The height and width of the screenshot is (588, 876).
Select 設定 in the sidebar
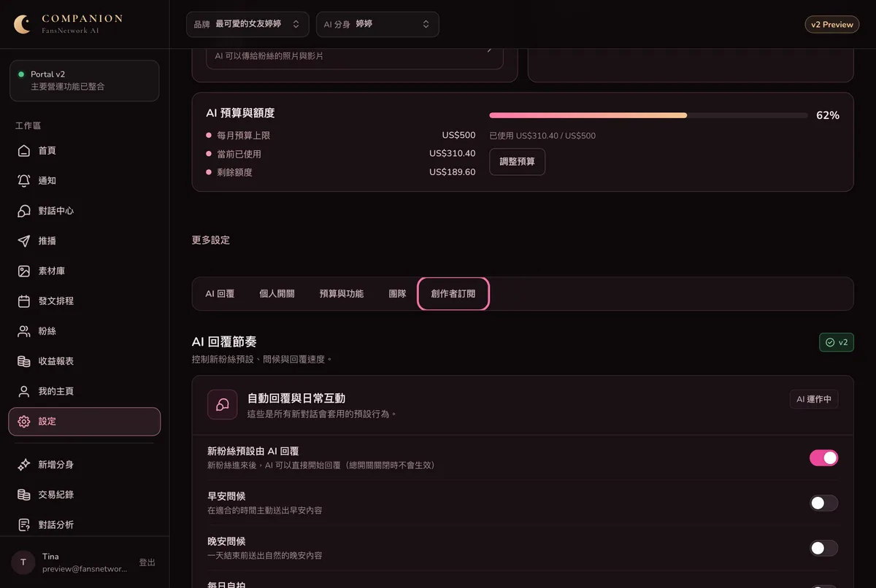[x=85, y=422]
